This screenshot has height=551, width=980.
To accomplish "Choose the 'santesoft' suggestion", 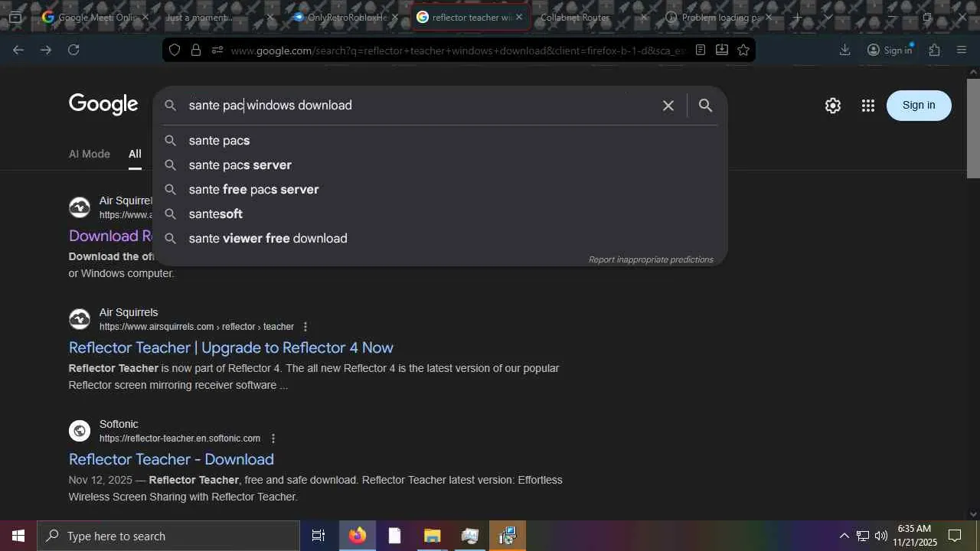I will point(440,214).
